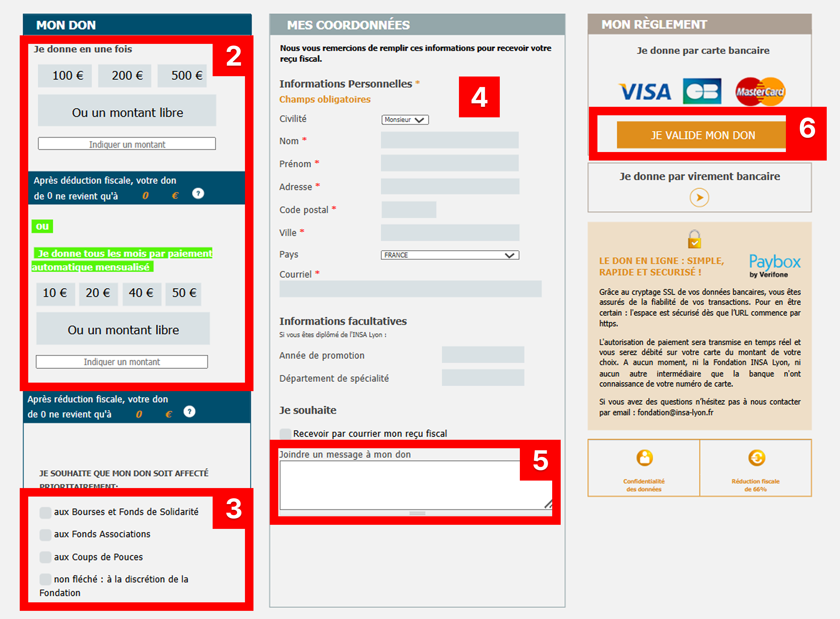Tick the 'aux Coups de Pouces' checkbox
840x619 pixels.
pyautogui.click(x=45, y=557)
